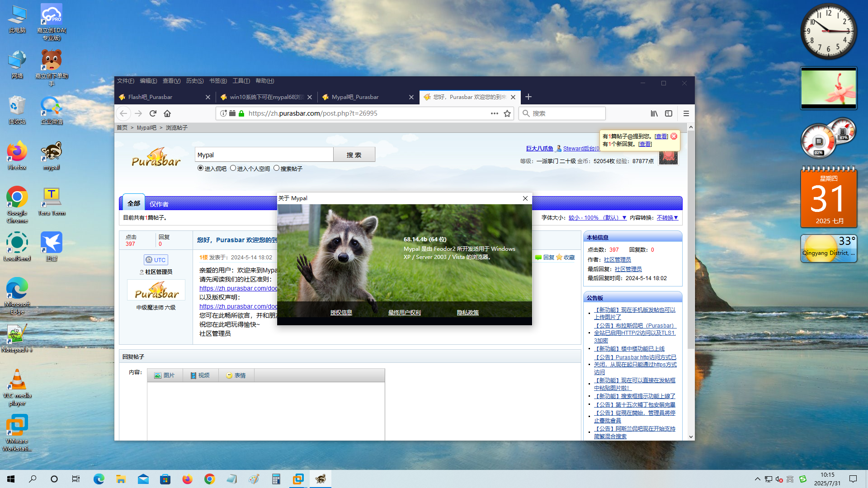Screen dimensions: 868x488
Task: Open the LocalSend desktop icon
Action: (x=17, y=247)
